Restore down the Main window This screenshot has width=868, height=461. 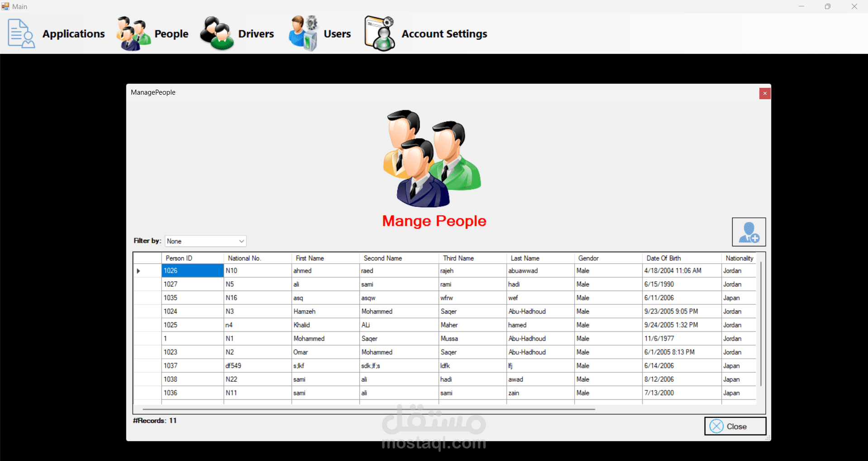coord(828,6)
